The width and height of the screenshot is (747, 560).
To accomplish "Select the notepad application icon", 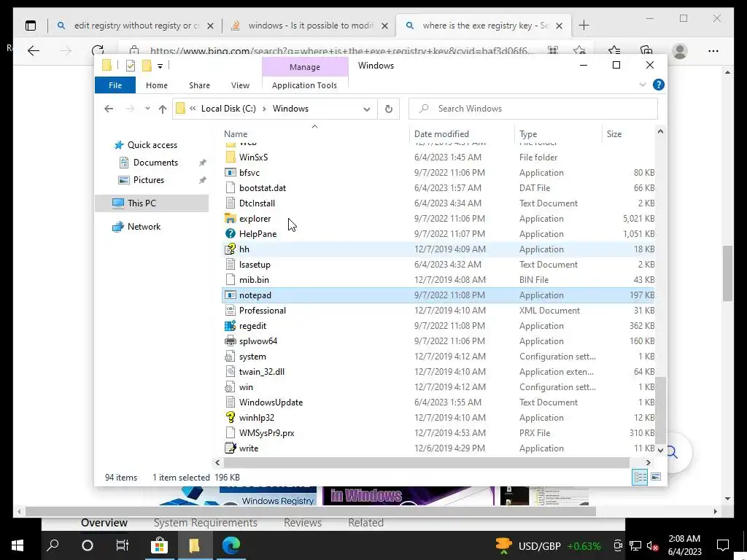I will click(x=230, y=295).
